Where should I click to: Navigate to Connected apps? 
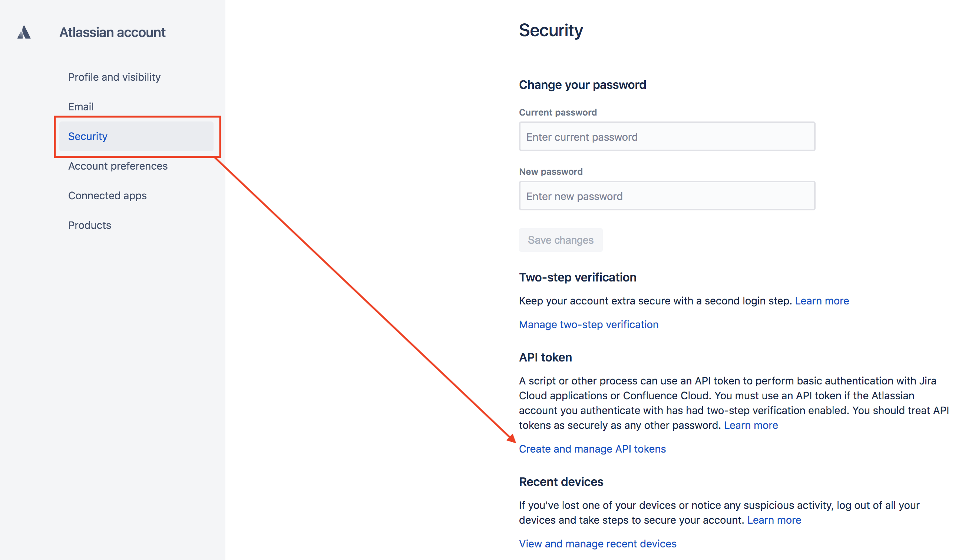point(108,196)
